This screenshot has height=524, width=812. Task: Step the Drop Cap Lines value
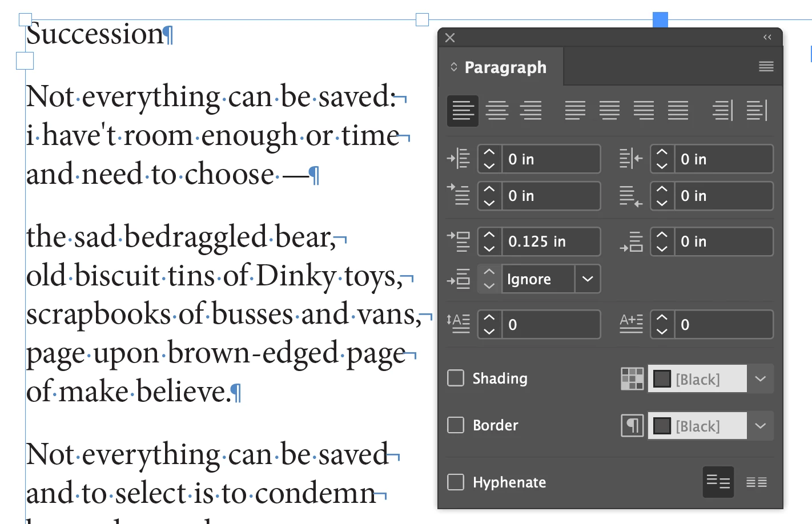click(x=489, y=324)
